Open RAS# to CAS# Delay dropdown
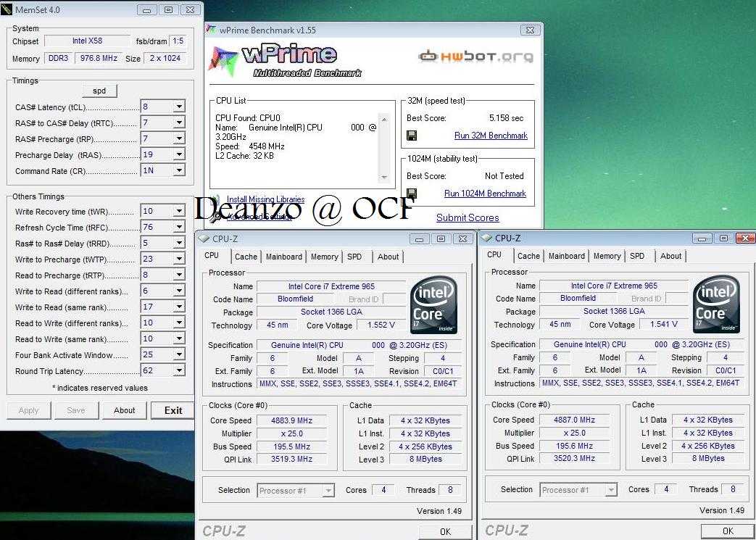 (x=179, y=122)
